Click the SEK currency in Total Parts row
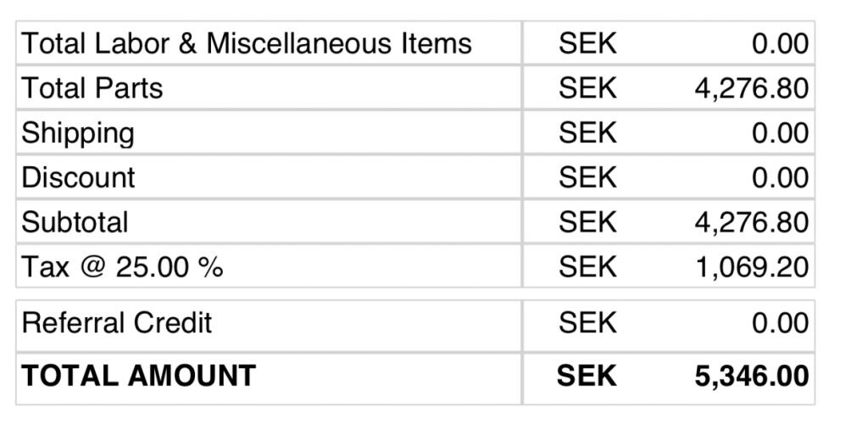 pyautogui.click(x=587, y=88)
